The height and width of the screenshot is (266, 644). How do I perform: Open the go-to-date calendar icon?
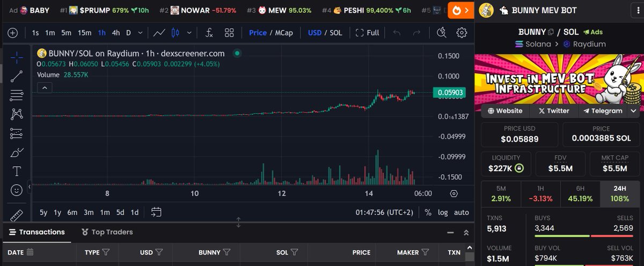(x=156, y=212)
